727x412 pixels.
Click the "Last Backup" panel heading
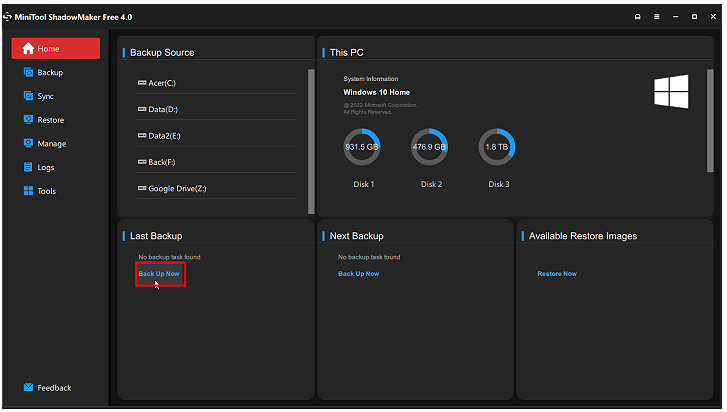click(156, 236)
